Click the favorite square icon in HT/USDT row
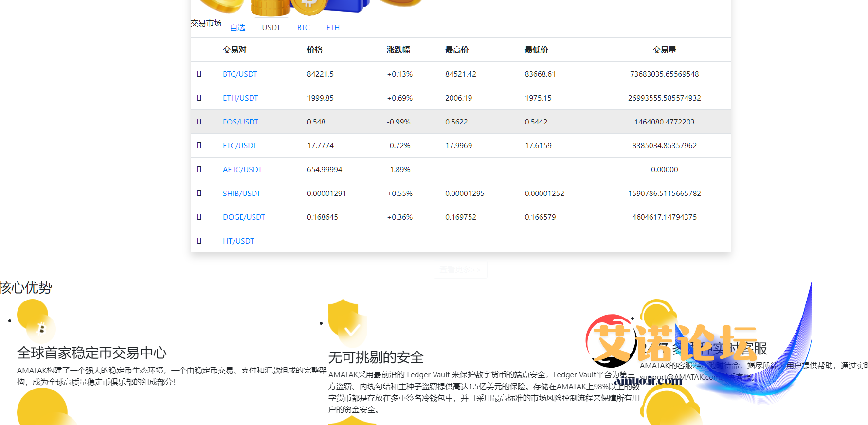This screenshot has width=868, height=425. (x=199, y=241)
